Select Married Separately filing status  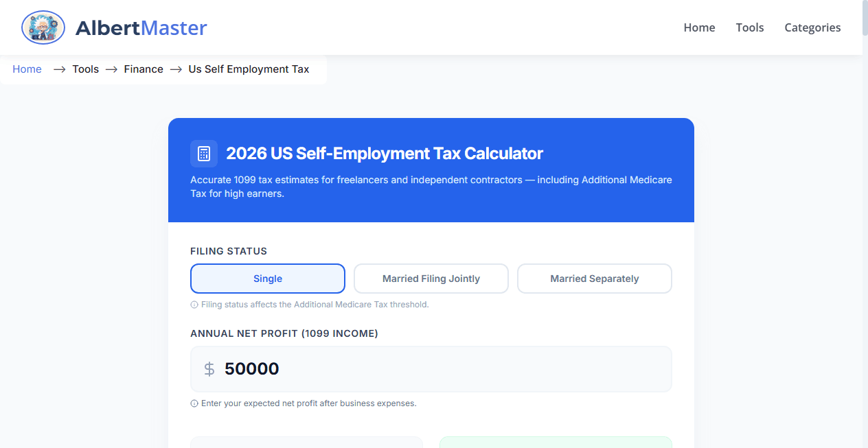tap(594, 278)
